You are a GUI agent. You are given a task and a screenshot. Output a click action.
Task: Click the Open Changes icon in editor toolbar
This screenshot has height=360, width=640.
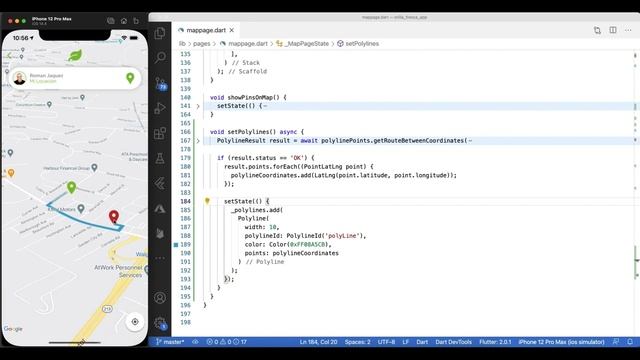(597, 30)
